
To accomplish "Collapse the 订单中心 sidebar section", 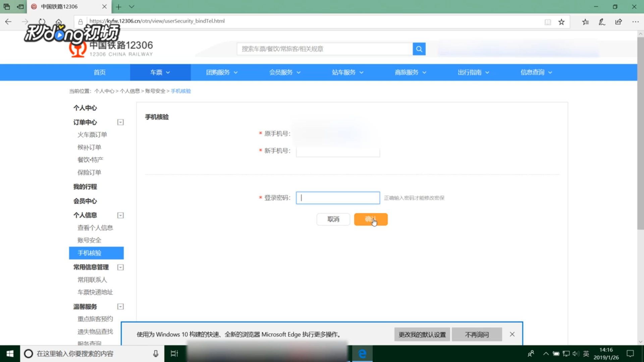I will tap(120, 122).
